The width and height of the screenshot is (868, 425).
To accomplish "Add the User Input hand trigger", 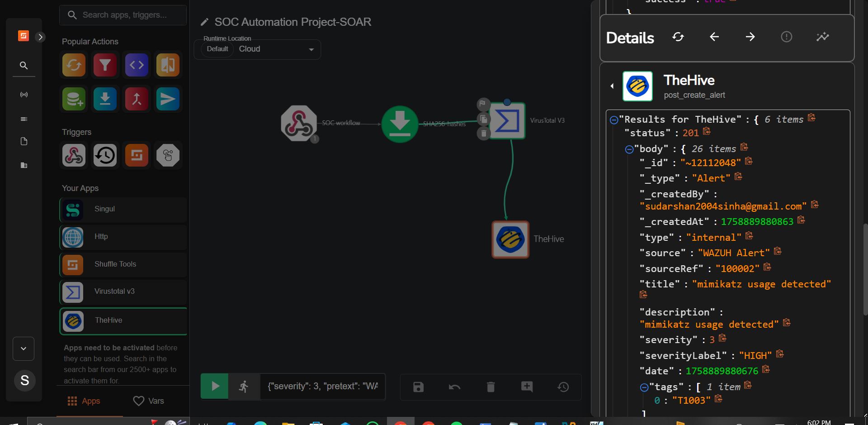I will point(168,155).
